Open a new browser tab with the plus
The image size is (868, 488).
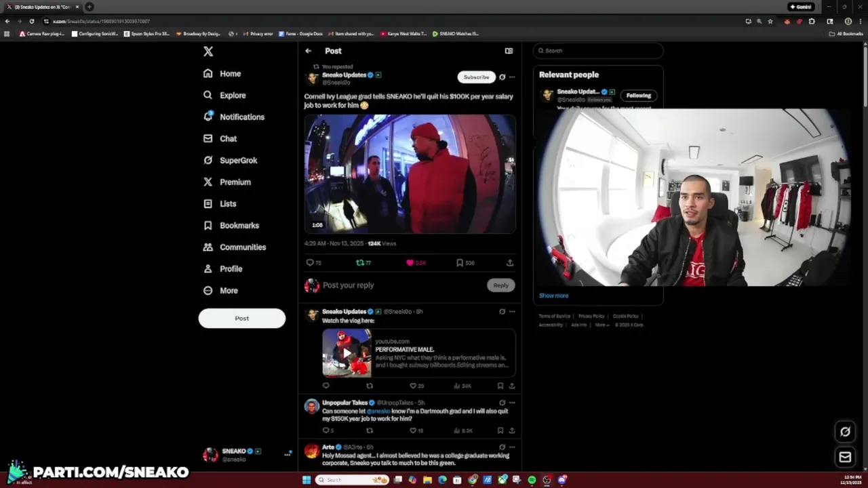(x=89, y=7)
